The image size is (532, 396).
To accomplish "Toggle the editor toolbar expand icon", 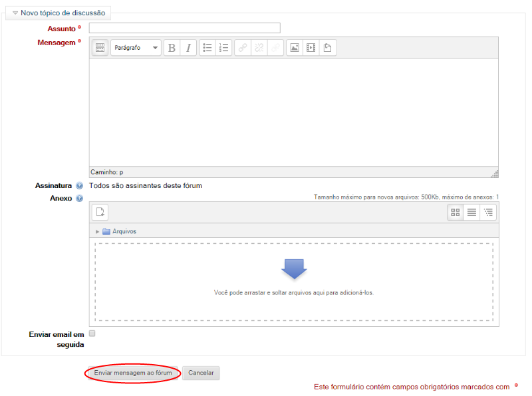I will pos(100,48).
